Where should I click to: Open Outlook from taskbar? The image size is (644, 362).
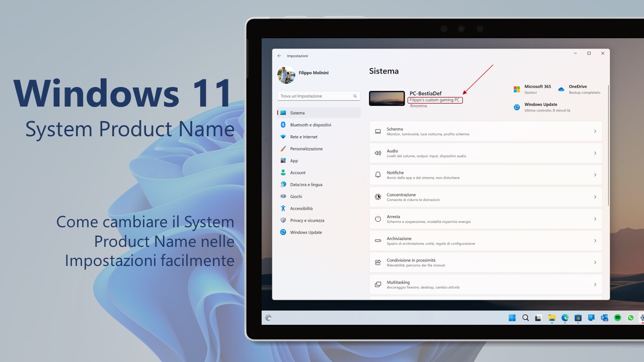pyautogui.click(x=604, y=318)
